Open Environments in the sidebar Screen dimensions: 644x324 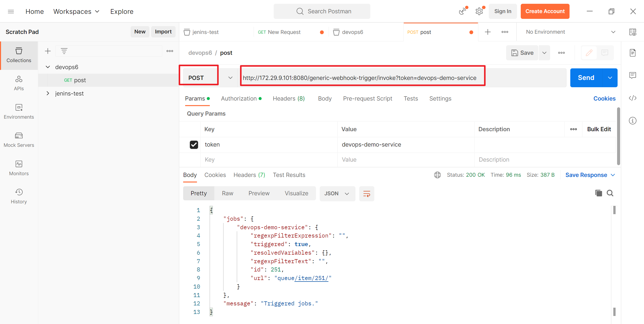pyautogui.click(x=19, y=112)
